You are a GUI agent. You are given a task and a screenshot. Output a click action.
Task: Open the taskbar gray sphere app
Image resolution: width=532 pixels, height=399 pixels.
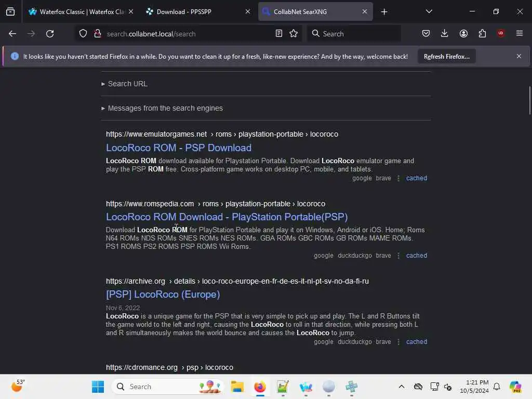tap(328, 387)
